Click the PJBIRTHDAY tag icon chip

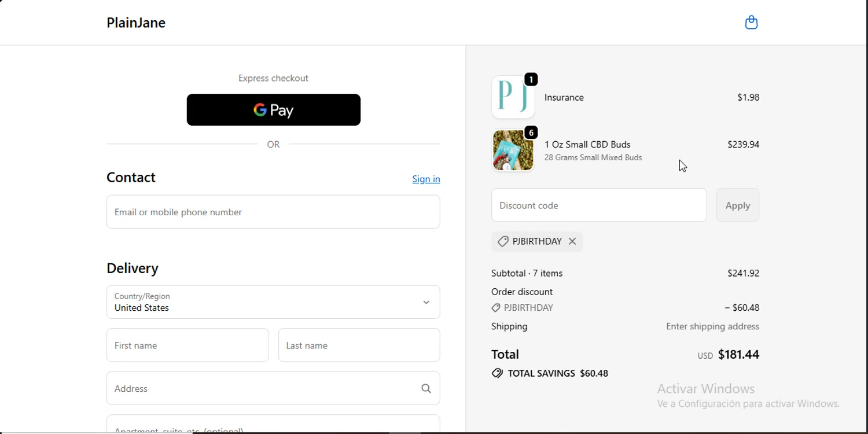(x=503, y=241)
